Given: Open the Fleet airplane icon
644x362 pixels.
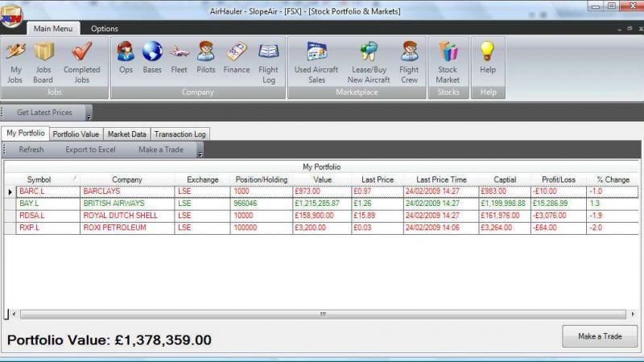Looking at the screenshot, I should tap(179, 57).
